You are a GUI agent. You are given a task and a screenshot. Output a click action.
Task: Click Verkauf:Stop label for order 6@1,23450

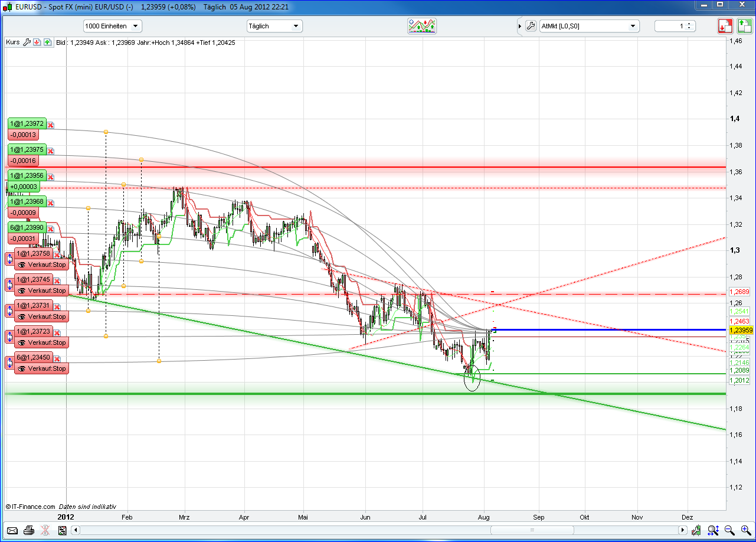[47, 369]
